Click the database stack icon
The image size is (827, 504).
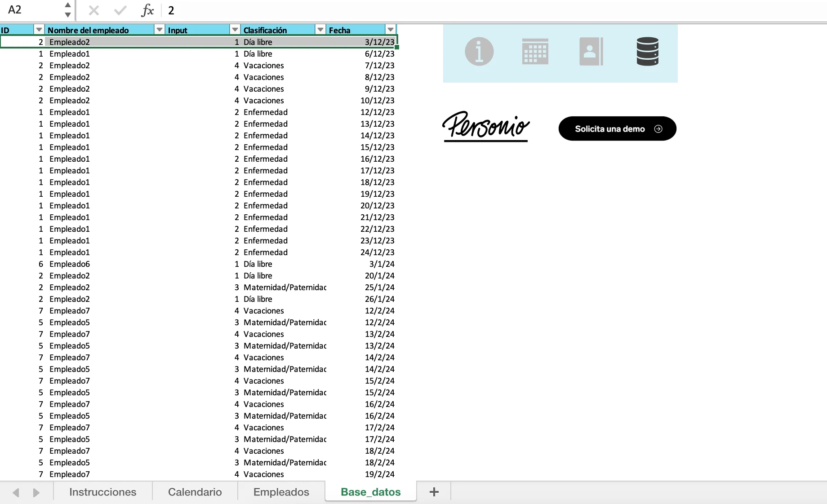tap(648, 51)
